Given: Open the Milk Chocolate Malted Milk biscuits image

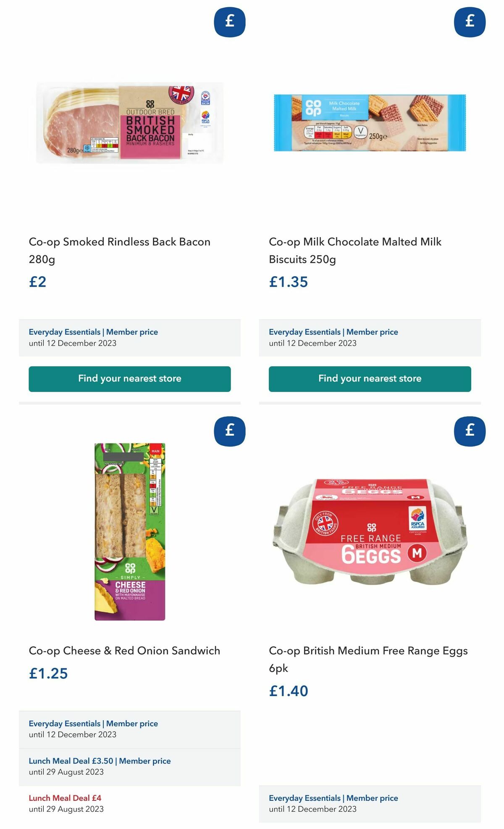Looking at the screenshot, I should 369,122.
